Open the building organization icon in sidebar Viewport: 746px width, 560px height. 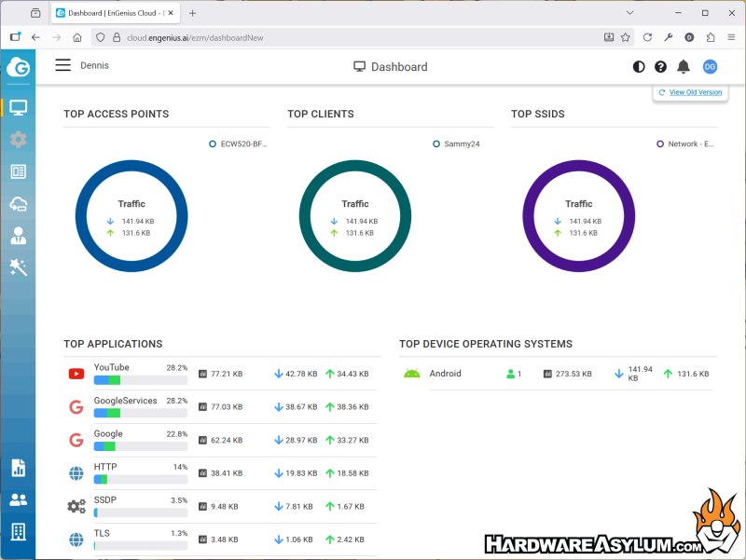[x=18, y=532]
